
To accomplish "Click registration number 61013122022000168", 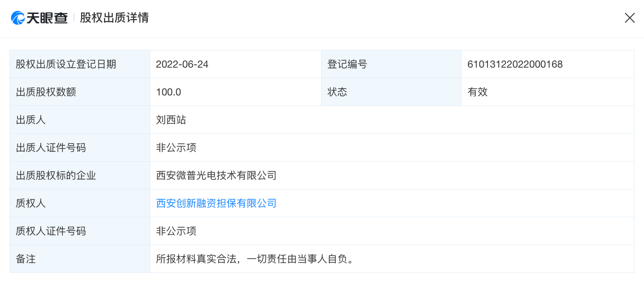I will tap(515, 64).
